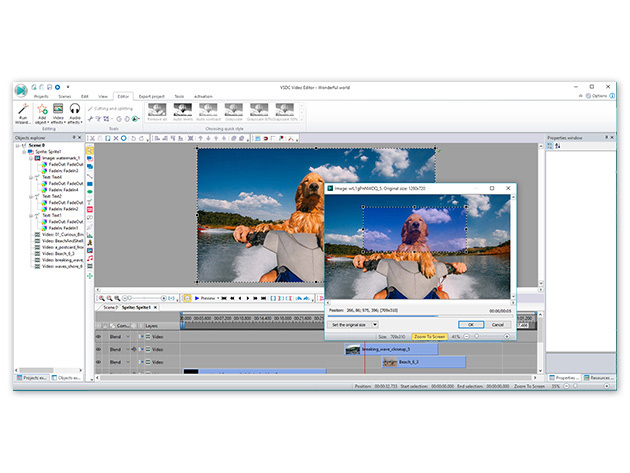This screenshot has height=473, width=630.
Task: Select the red subtitle tool icon
Action: [x=90, y=209]
